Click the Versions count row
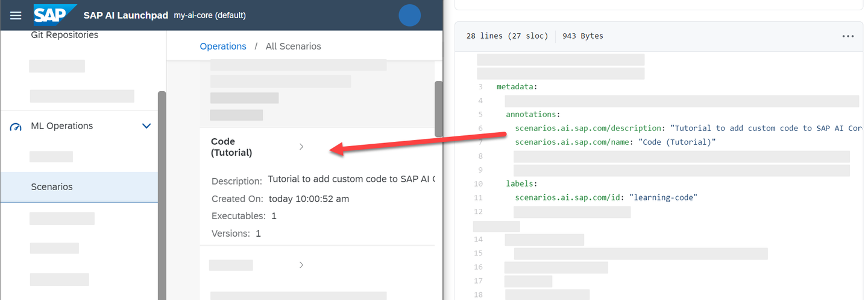868x300 pixels. click(x=236, y=234)
